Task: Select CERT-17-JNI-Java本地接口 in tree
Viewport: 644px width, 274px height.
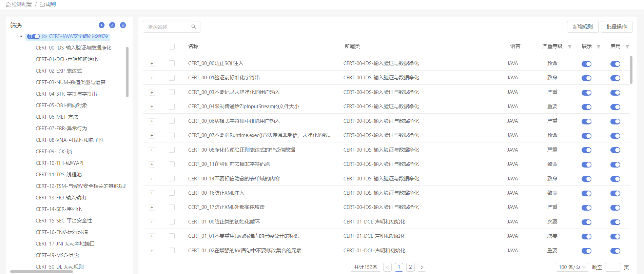Action: 65,244
